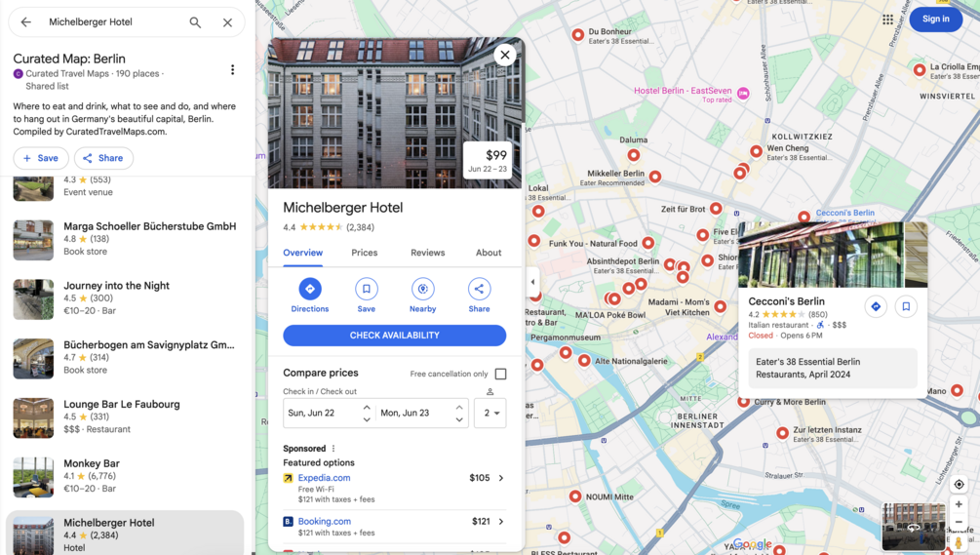Open the Google apps grid
The height and width of the screenshot is (555, 980).
tap(887, 20)
